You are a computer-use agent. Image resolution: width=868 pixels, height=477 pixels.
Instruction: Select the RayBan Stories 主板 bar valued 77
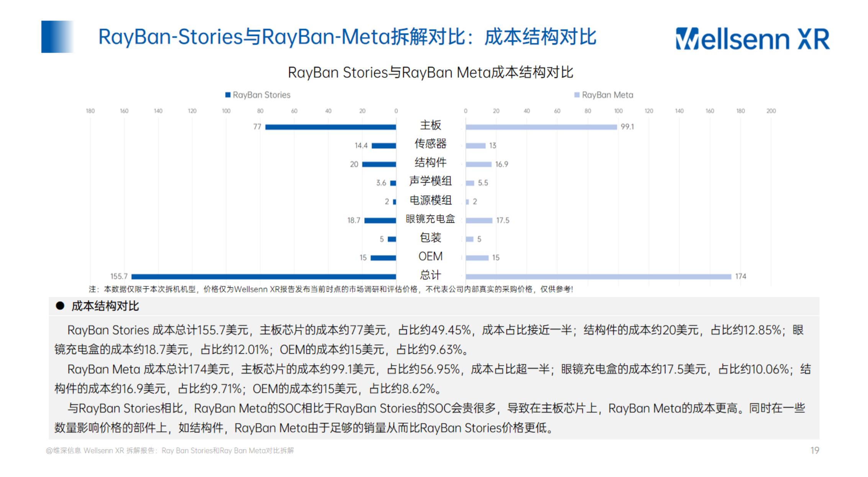pyautogui.click(x=331, y=127)
